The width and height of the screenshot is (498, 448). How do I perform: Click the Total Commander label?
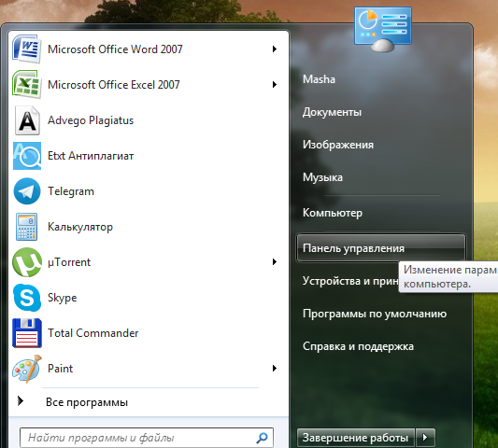[93, 333]
